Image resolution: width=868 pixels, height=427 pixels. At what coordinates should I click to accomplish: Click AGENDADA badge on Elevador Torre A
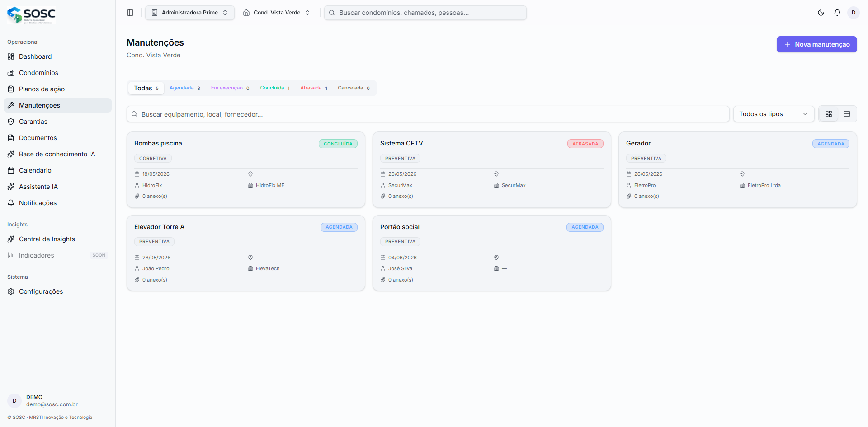coord(339,227)
